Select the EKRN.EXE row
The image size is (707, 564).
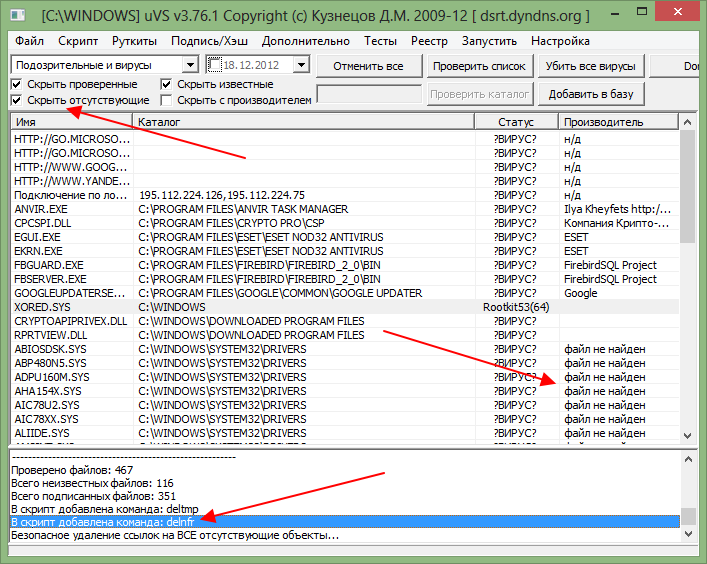(345, 251)
